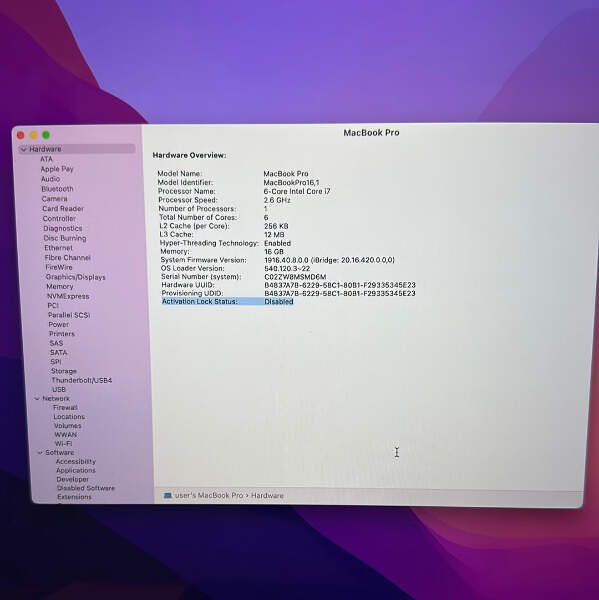Select WWAN under Network
This screenshot has height=600, width=599.
pyautogui.click(x=65, y=435)
